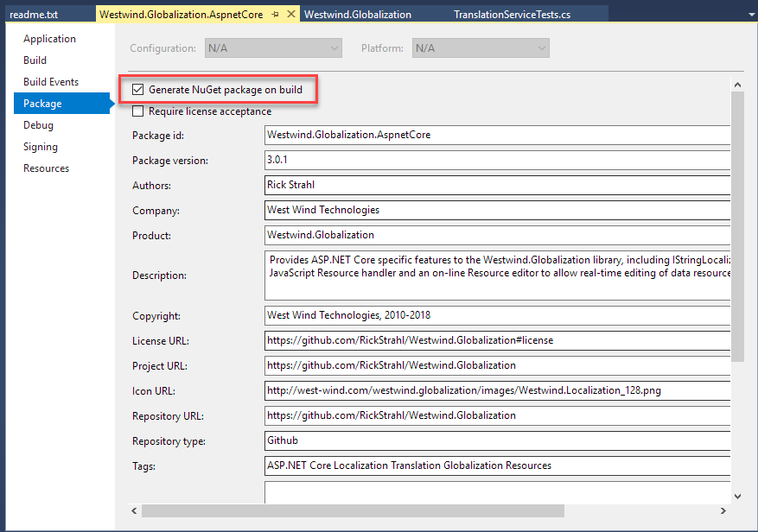758x532 pixels.
Task: Click the Description text area
Action: click(x=498, y=275)
